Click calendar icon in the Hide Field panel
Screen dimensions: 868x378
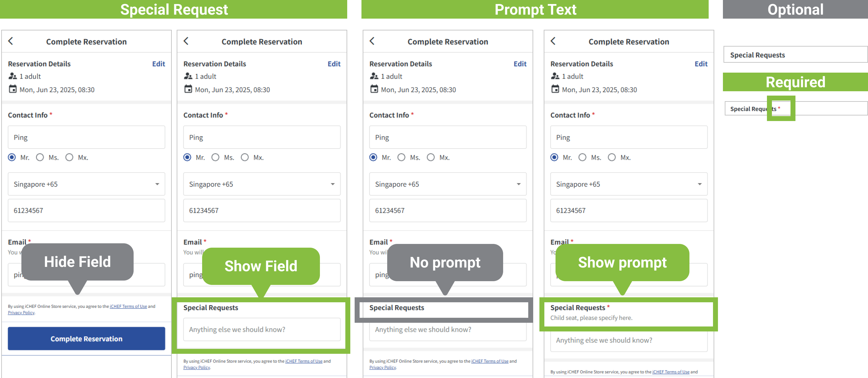tap(12, 89)
